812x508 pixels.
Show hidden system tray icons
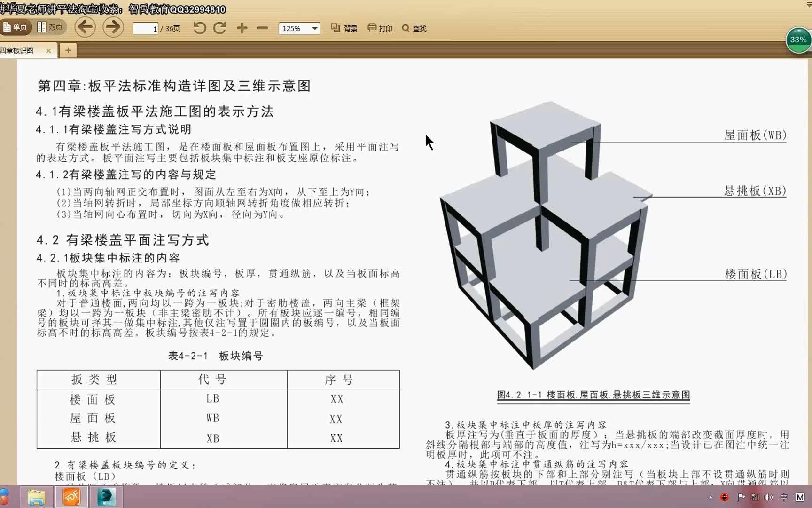tap(710, 497)
